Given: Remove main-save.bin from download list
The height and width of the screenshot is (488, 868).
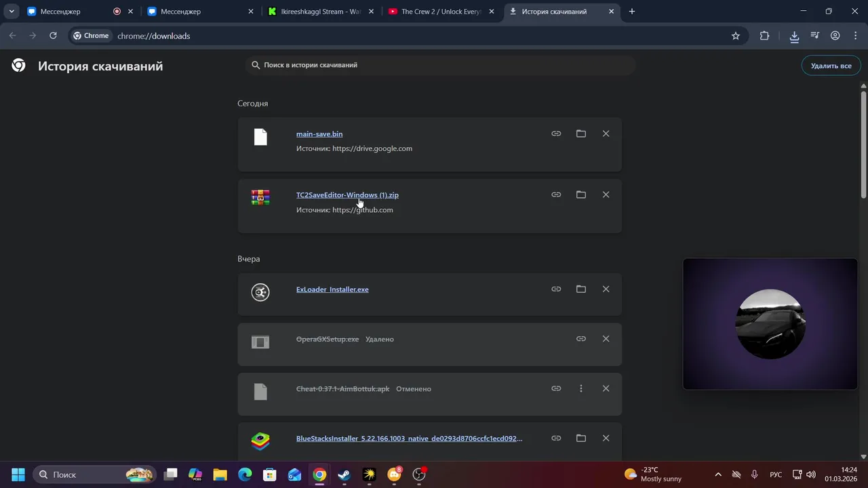Looking at the screenshot, I should tap(606, 134).
